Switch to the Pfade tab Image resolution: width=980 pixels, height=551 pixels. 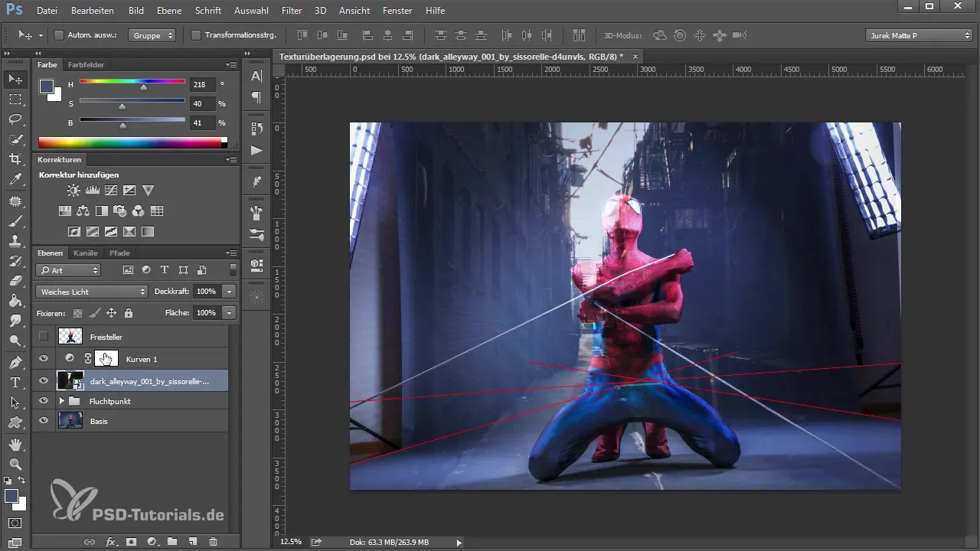tap(119, 253)
